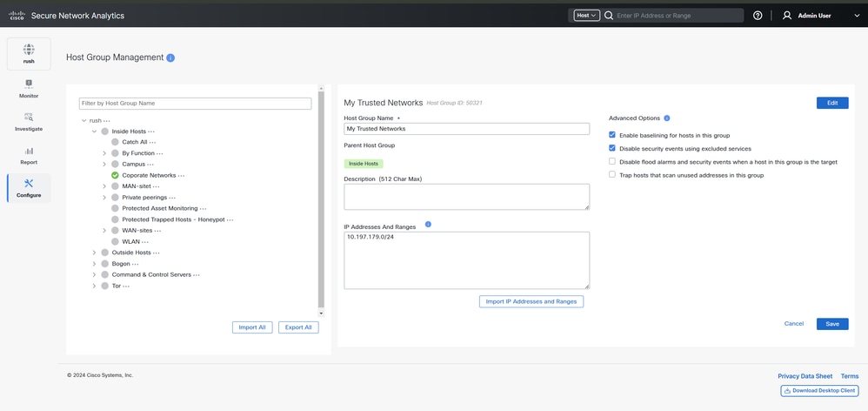Click info icon beside Advanced Options
This screenshot has height=411, width=868.
666,118
